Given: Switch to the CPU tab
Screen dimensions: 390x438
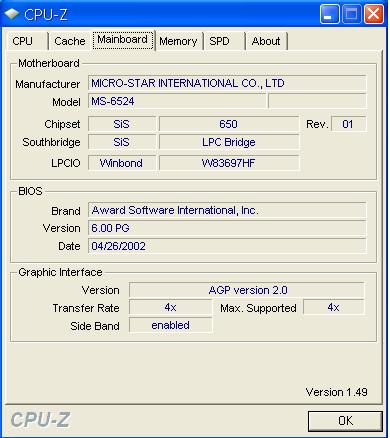Looking at the screenshot, I should tap(27, 41).
